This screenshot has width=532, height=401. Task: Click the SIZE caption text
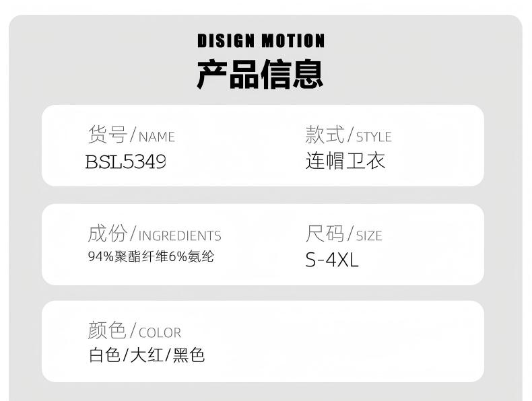[x=369, y=236]
